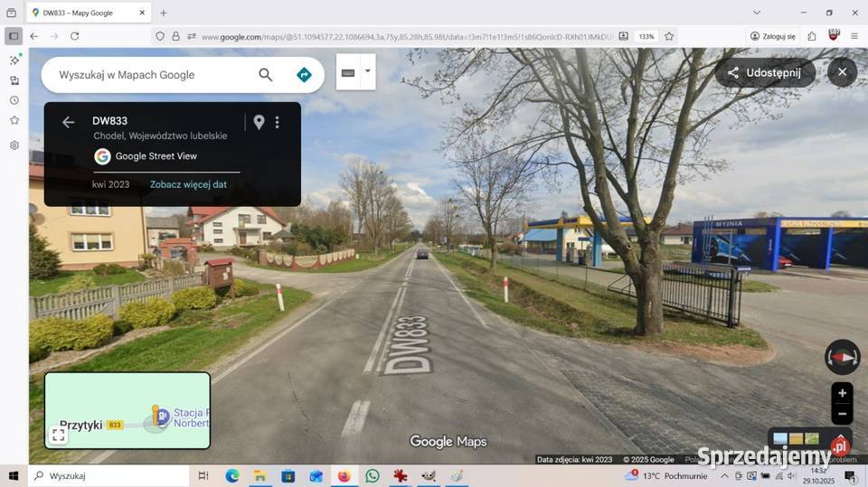Click the red extension icon in toolbar
Screen dimensions: 868x487
pos(833,36)
